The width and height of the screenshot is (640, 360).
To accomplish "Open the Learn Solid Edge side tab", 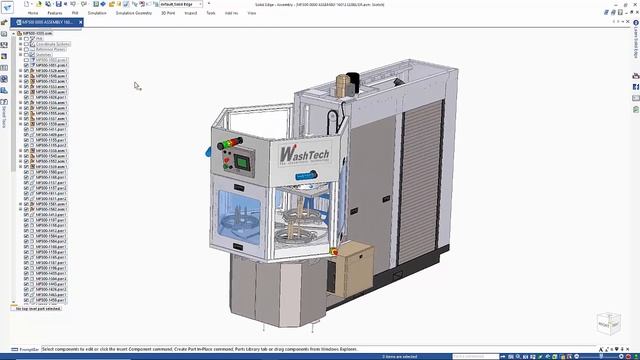I will click(636, 39).
